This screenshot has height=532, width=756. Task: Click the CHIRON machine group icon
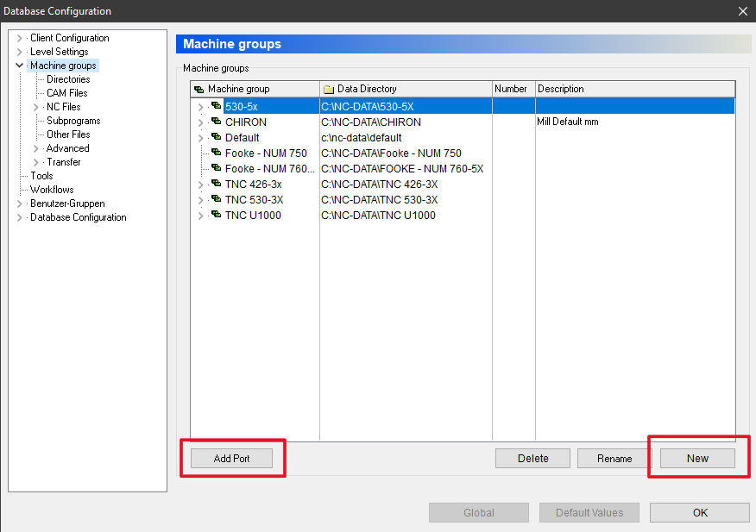[217, 121]
